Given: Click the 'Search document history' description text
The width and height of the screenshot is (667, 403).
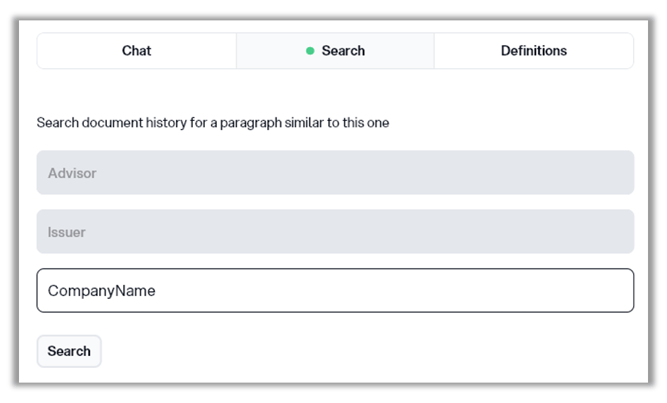Looking at the screenshot, I should 212,123.
